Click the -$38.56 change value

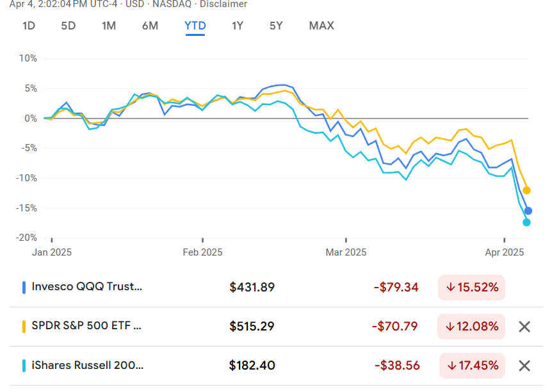tap(397, 366)
